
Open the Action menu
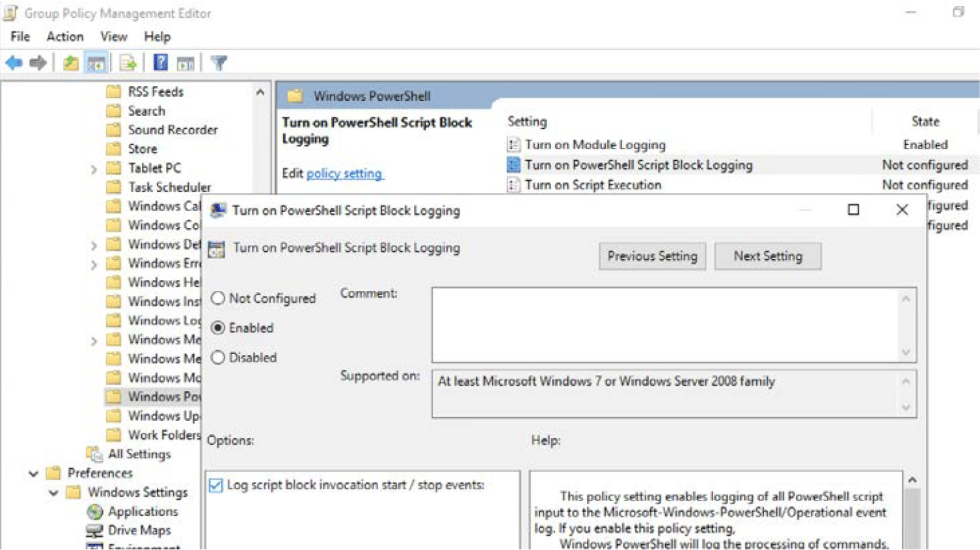(64, 36)
